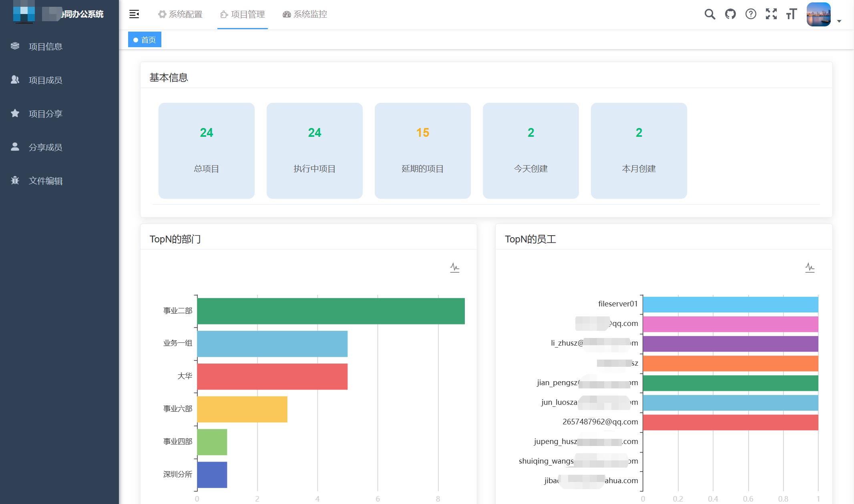Click the 基本信息 section heading
Screen dimensions: 854x504
(169, 78)
